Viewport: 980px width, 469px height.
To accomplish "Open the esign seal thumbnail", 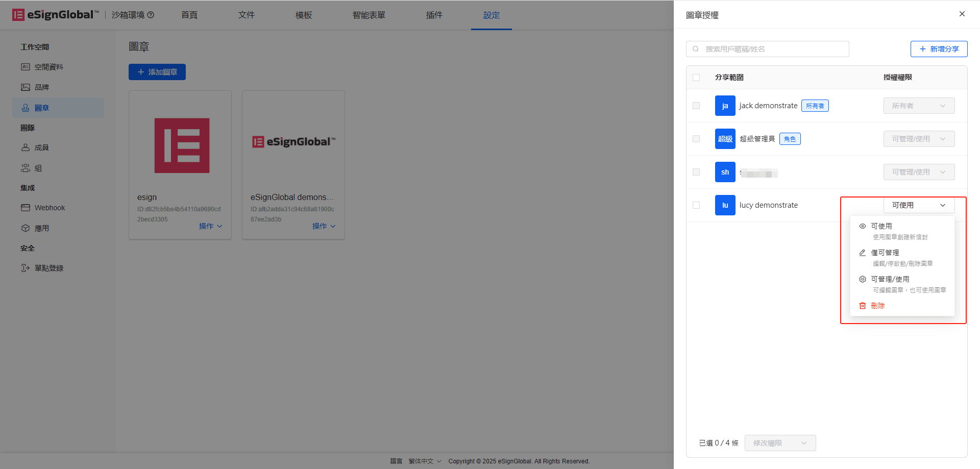I will pyautogui.click(x=182, y=145).
